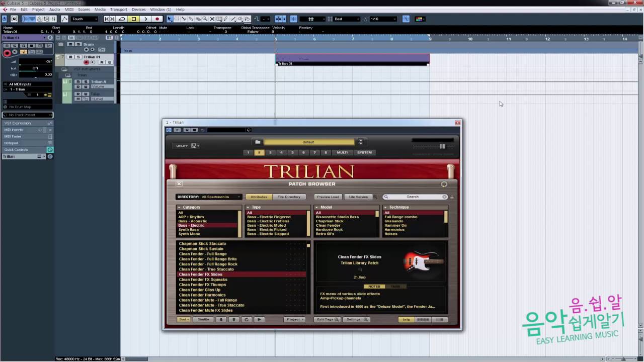Click the refresh browser icon

pyautogui.click(x=247, y=320)
